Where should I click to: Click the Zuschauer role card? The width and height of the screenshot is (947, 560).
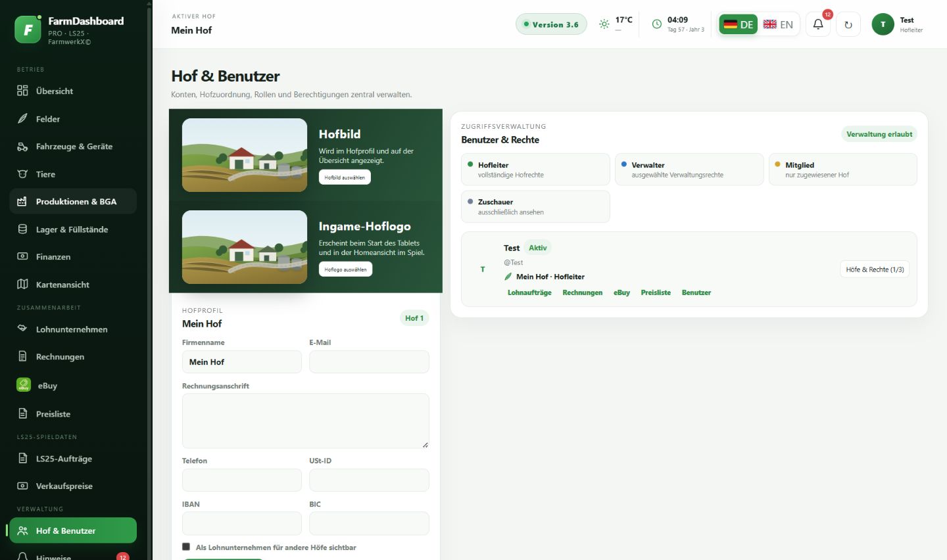click(x=535, y=206)
